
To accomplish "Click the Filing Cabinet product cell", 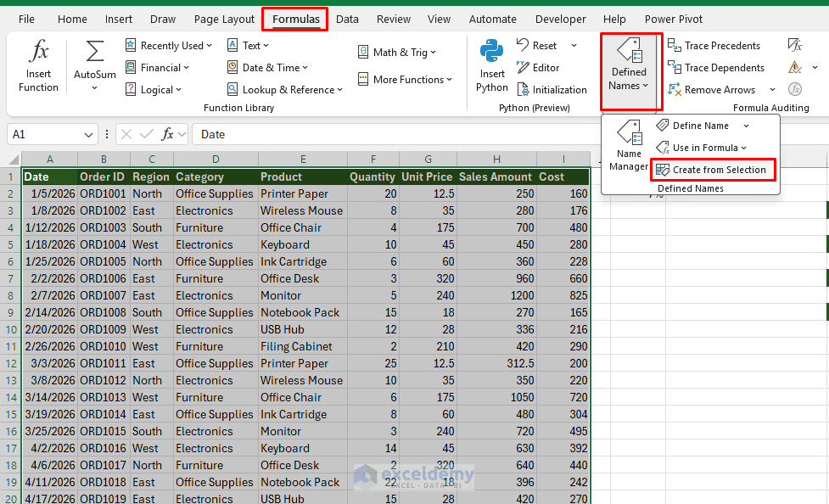I will 303,346.
